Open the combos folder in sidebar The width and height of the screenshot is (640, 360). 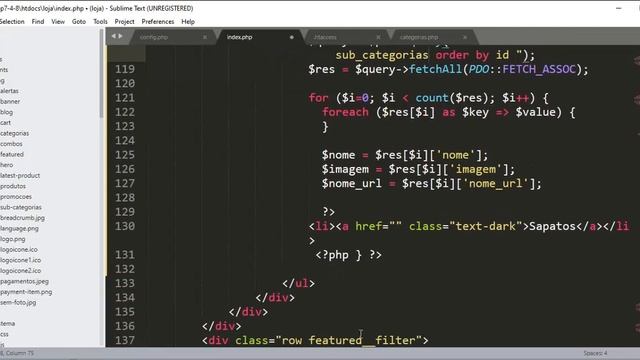(11, 144)
